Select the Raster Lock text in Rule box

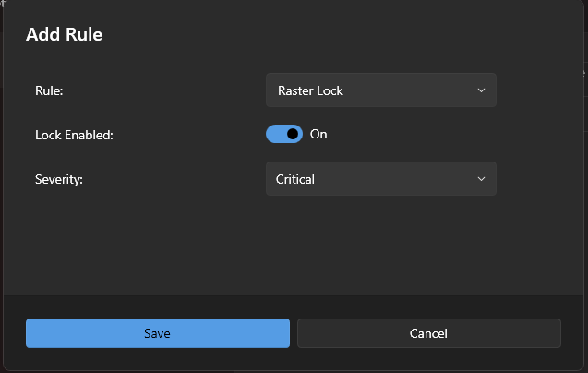[310, 90]
